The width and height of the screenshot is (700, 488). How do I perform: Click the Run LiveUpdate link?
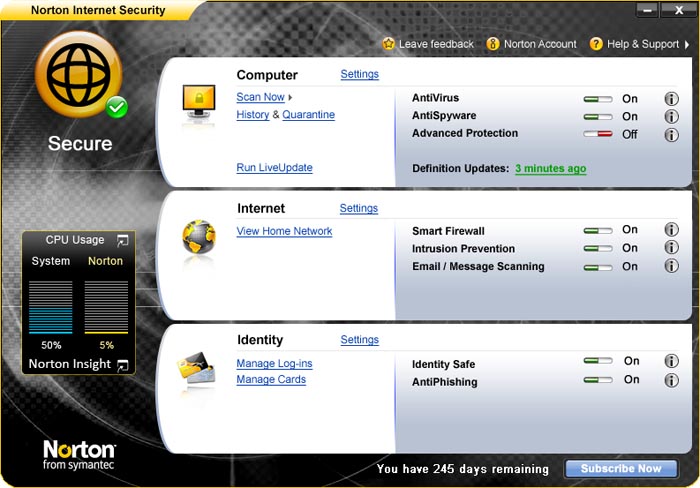click(274, 168)
